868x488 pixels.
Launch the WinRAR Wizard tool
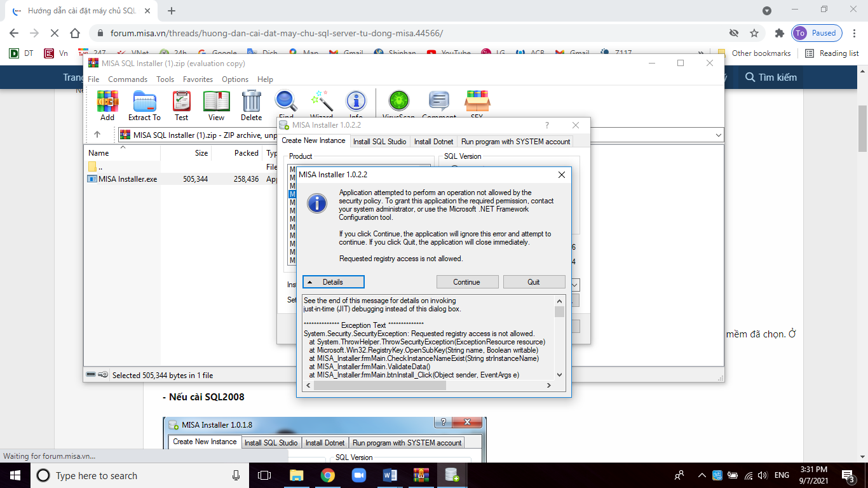coord(322,102)
